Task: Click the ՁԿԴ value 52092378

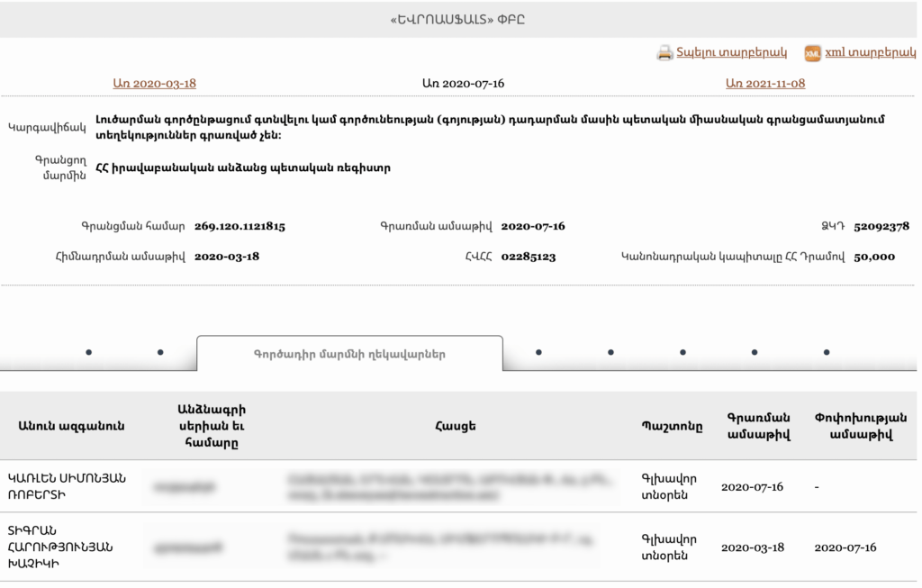Action: coord(881,226)
